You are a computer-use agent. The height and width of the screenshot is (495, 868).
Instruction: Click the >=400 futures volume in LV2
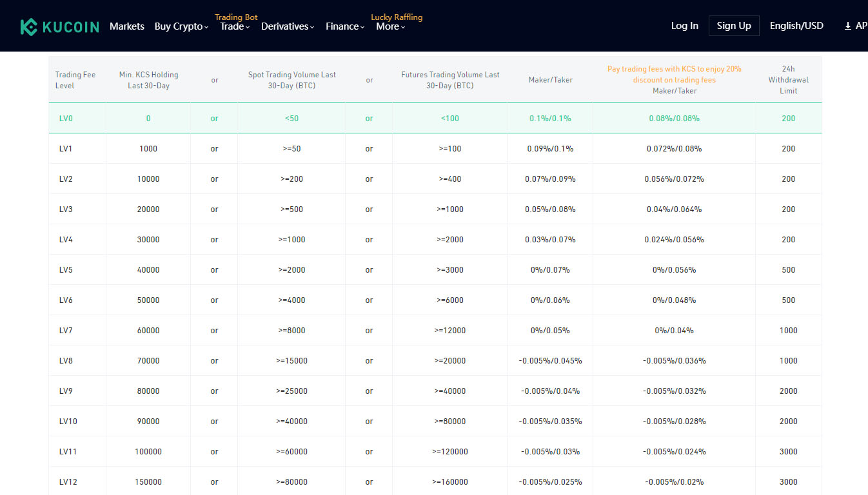tap(450, 179)
